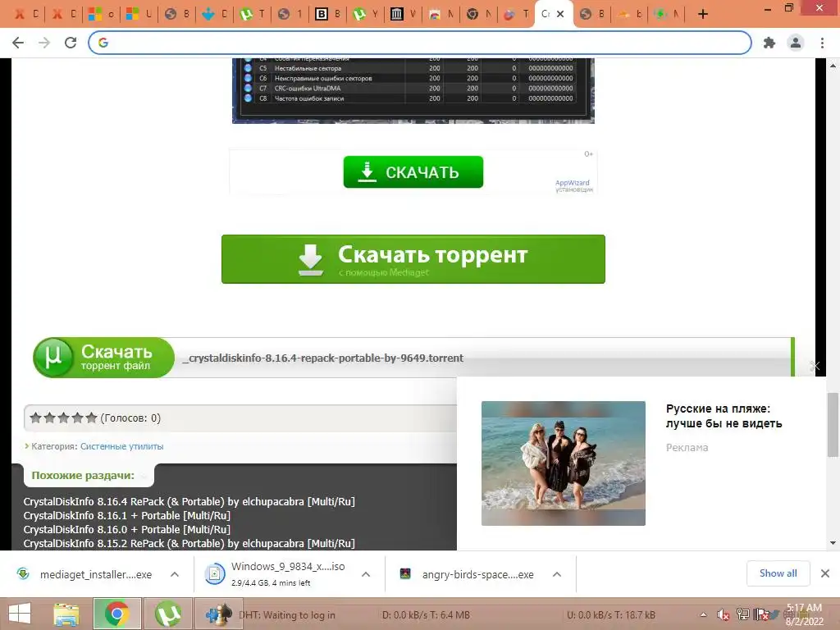840x630 pixels.
Task: Click the page scroll up arrow
Action: point(833,66)
